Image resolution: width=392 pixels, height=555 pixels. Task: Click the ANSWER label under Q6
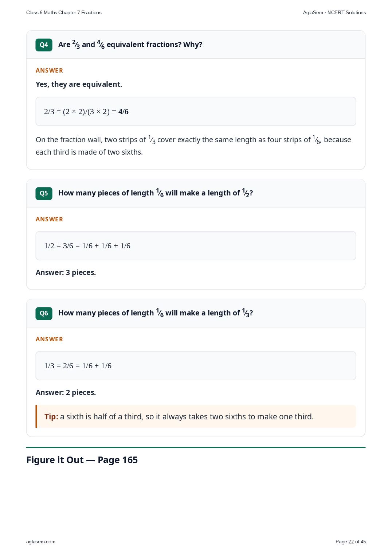(x=49, y=339)
